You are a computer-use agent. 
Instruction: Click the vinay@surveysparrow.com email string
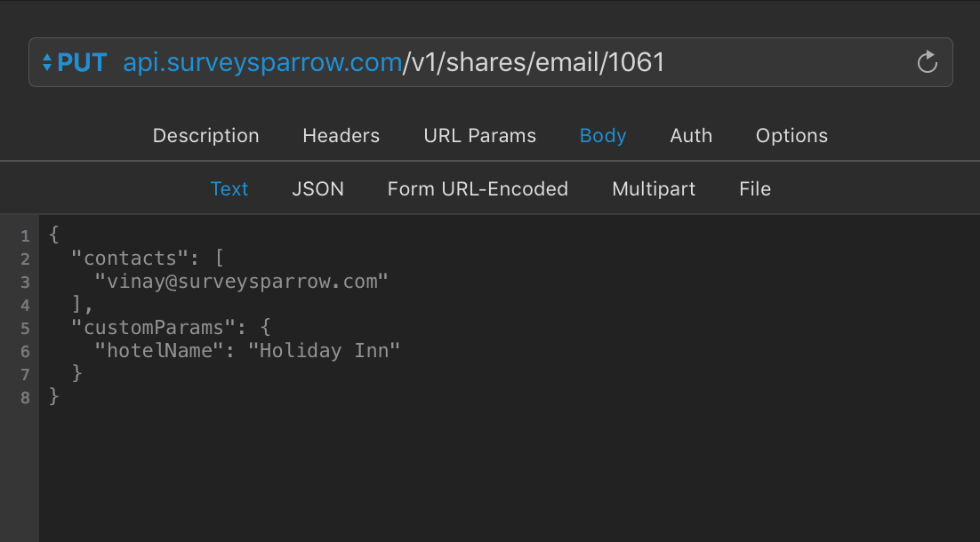coord(242,282)
